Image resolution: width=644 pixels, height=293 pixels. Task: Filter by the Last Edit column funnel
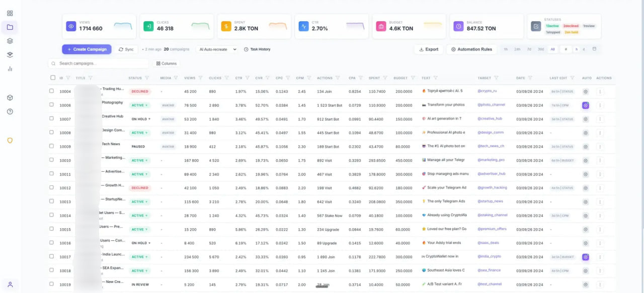(x=572, y=78)
